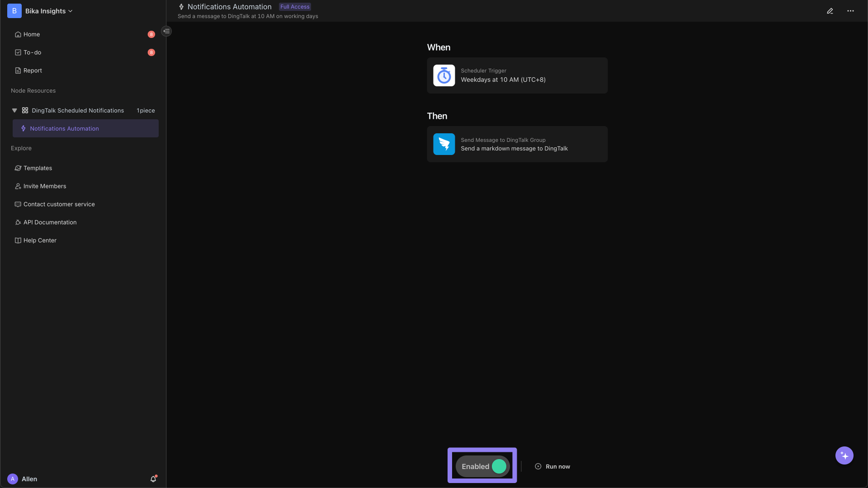Viewport: 868px width, 488px height.
Task: Click the plus button bottom right corner
Action: tap(844, 455)
